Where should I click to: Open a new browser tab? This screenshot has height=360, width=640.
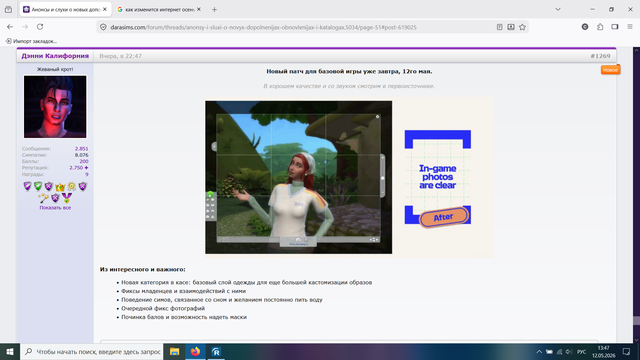click(214, 9)
